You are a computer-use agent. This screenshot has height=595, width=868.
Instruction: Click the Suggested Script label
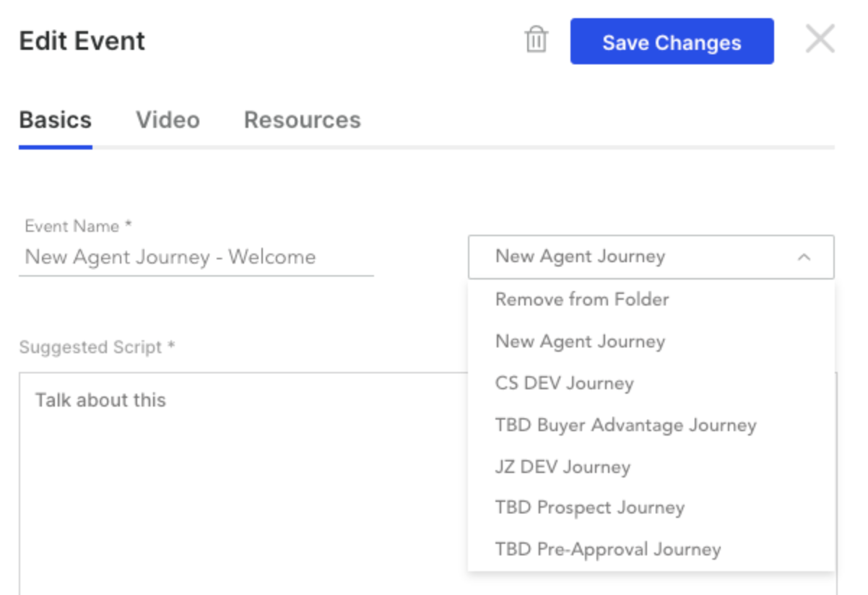(x=97, y=347)
